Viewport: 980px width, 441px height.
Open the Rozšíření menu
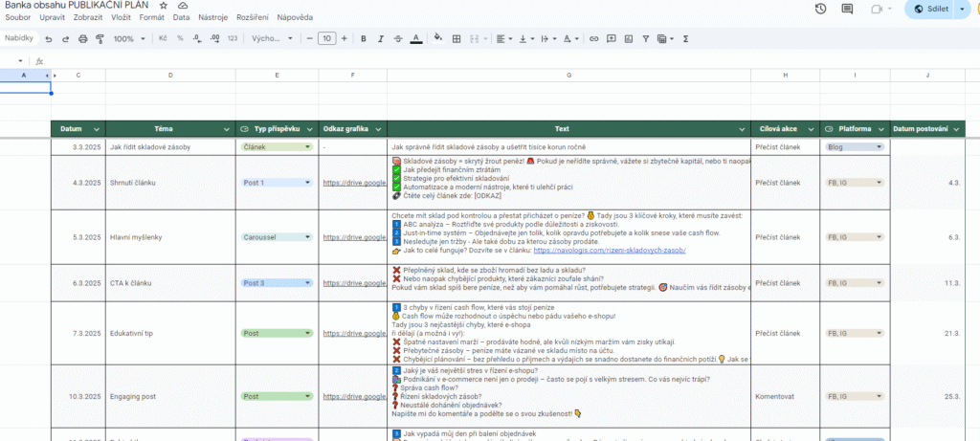coord(253,18)
